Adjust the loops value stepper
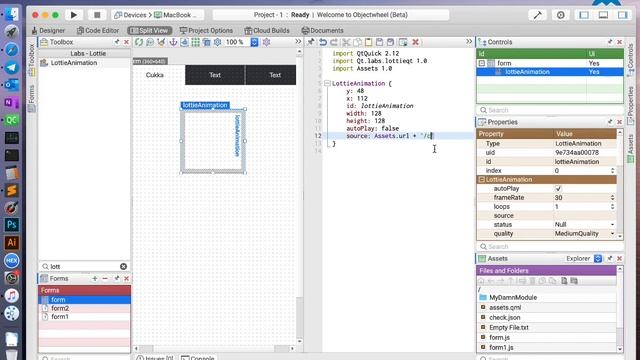This screenshot has width=640, height=360. point(612,207)
